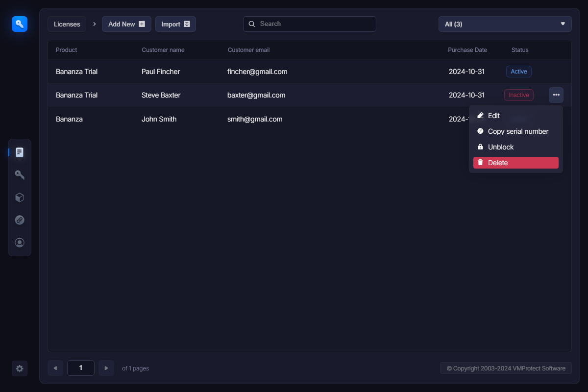Open the link icon section in sidebar
This screenshot has height=392, width=588.
point(20,220)
